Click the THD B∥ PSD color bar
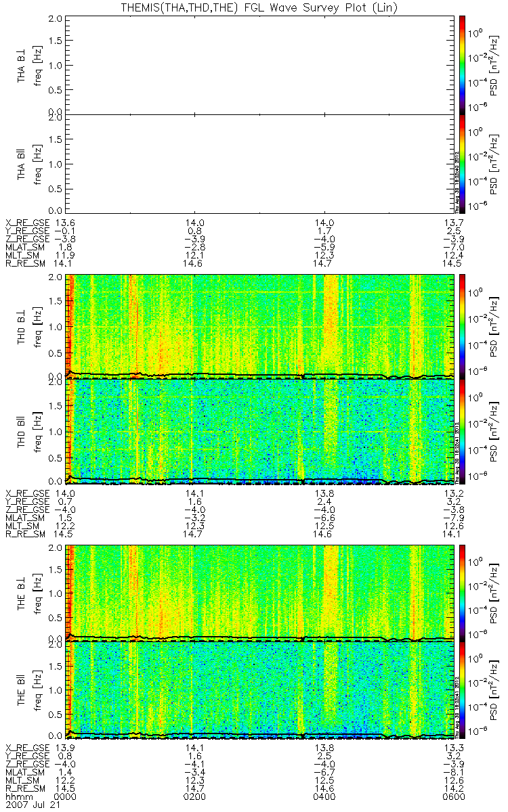508x812 pixels. click(462, 431)
